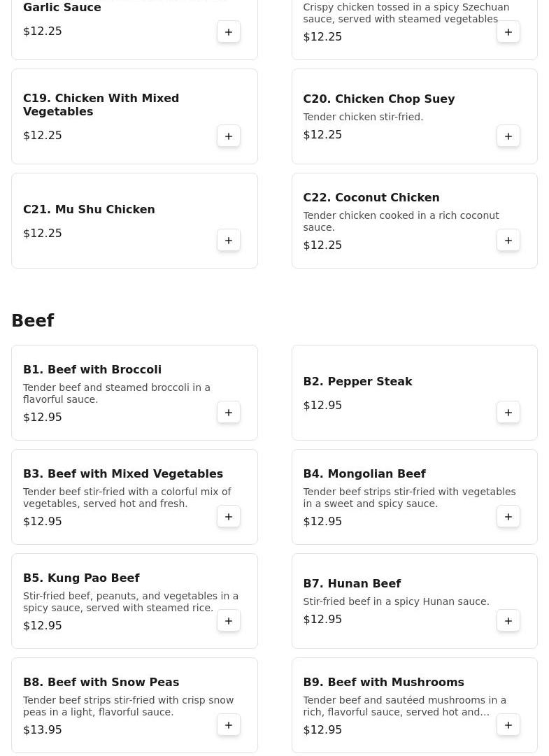Open the B4 Mongolian Beef item title
The height and width of the screenshot is (756, 549).
[364, 473]
